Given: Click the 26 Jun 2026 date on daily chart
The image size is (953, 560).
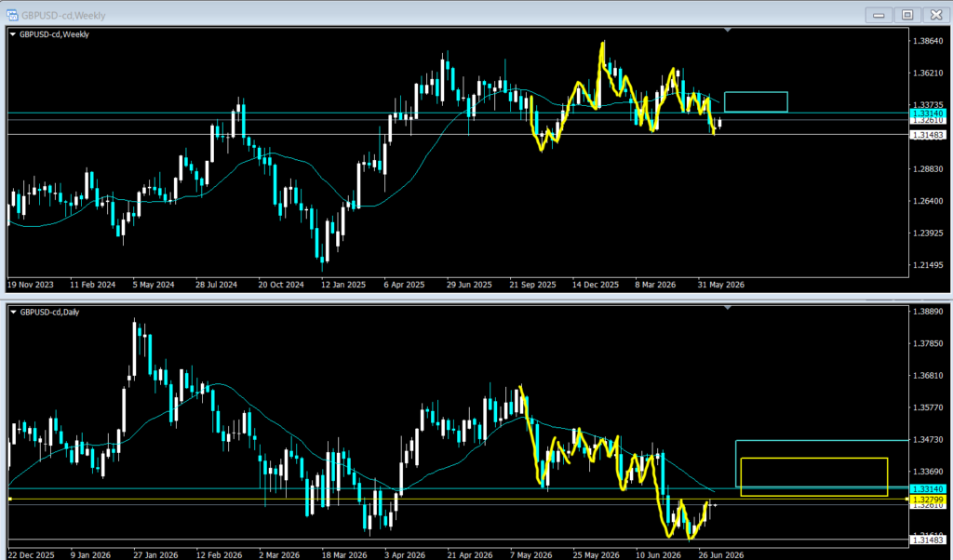Looking at the screenshot, I should [x=721, y=555].
